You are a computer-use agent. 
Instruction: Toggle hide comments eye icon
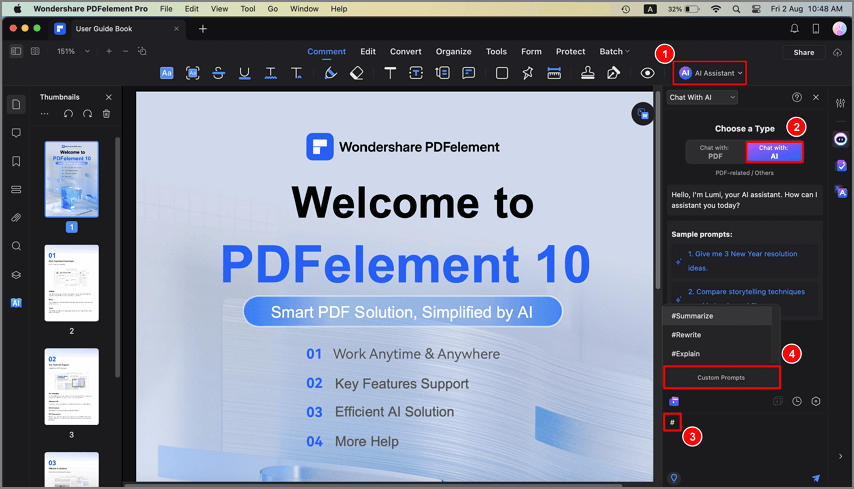tap(647, 73)
